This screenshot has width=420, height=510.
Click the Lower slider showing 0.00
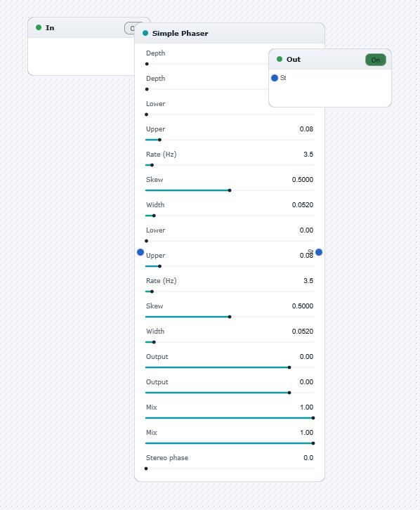click(x=230, y=241)
